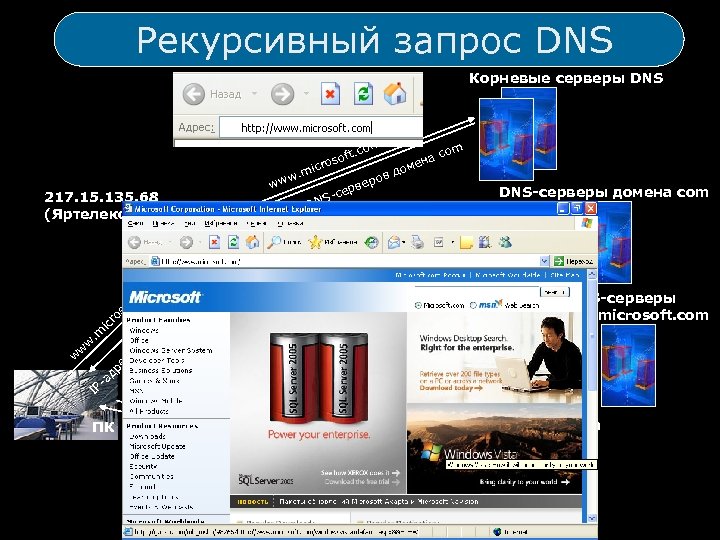Open the dropdown arrow next to the IE Forward button
This screenshot has height=540, width=720.
[199, 242]
